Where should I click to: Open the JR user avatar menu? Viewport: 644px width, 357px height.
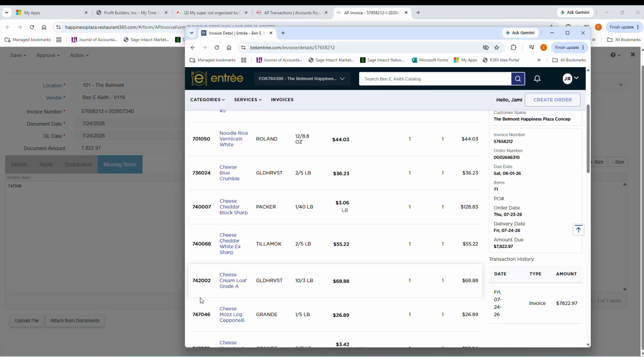click(x=571, y=79)
